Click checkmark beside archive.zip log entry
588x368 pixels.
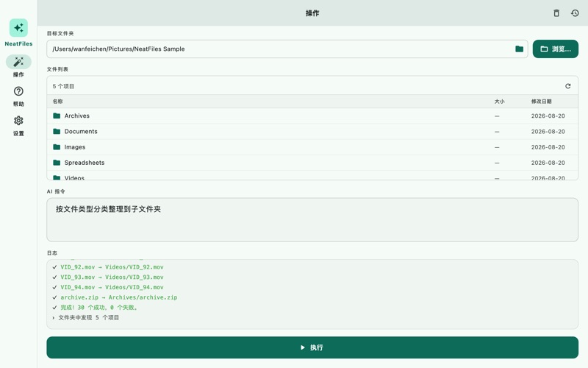[54, 297]
